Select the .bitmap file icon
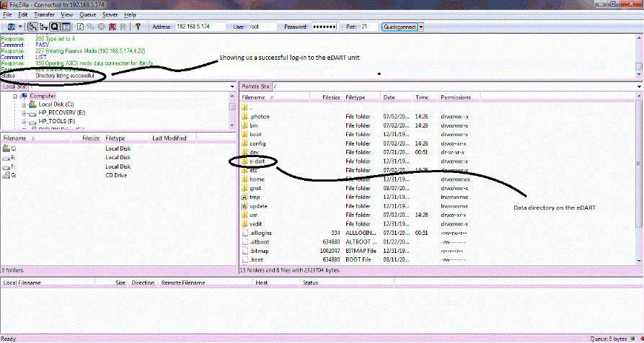 pyautogui.click(x=244, y=251)
